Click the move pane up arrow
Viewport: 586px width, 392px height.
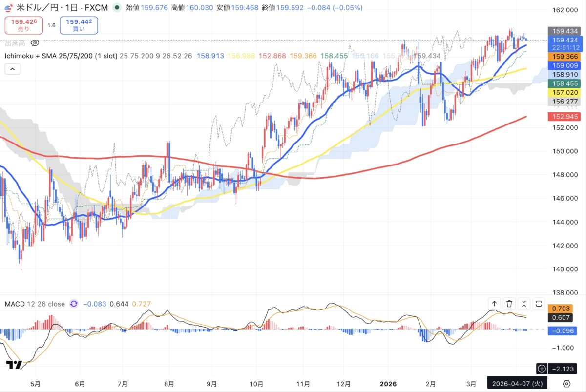click(x=494, y=304)
